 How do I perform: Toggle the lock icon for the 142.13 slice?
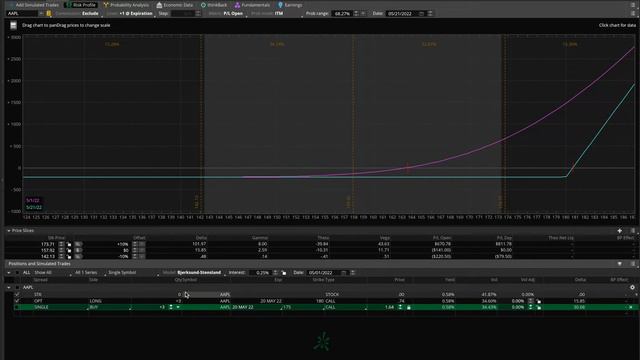pos(69,257)
